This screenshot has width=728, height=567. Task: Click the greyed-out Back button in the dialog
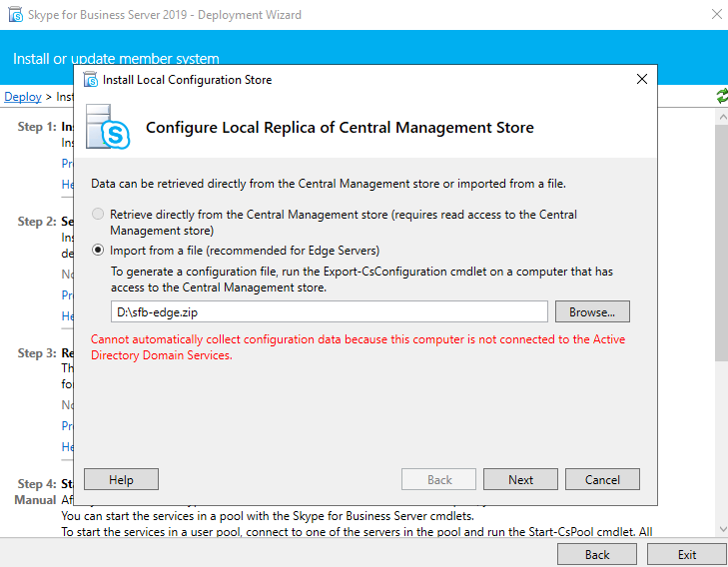coord(439,480)
